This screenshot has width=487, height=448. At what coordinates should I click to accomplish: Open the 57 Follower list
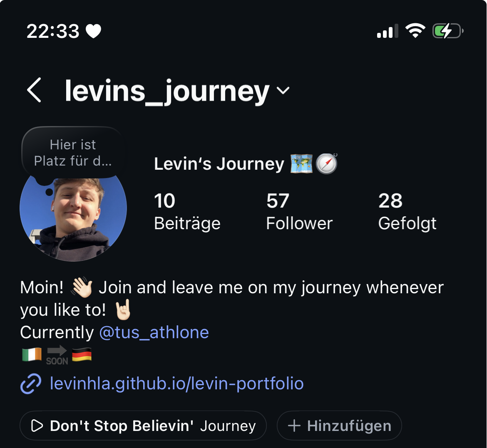pyautogui.click(x=299, y=211)
